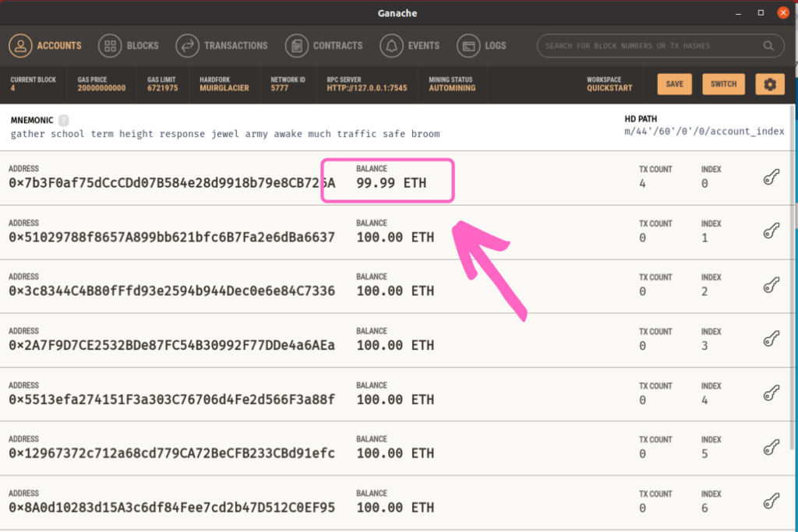The width and height of the screenshot is (798, 532).
Task: Click the TX count value 4
Action: (x=643, y=184)
